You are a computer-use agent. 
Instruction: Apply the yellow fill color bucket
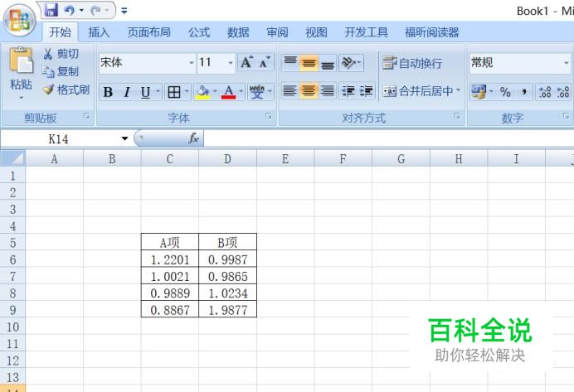[x=202, y=92]
